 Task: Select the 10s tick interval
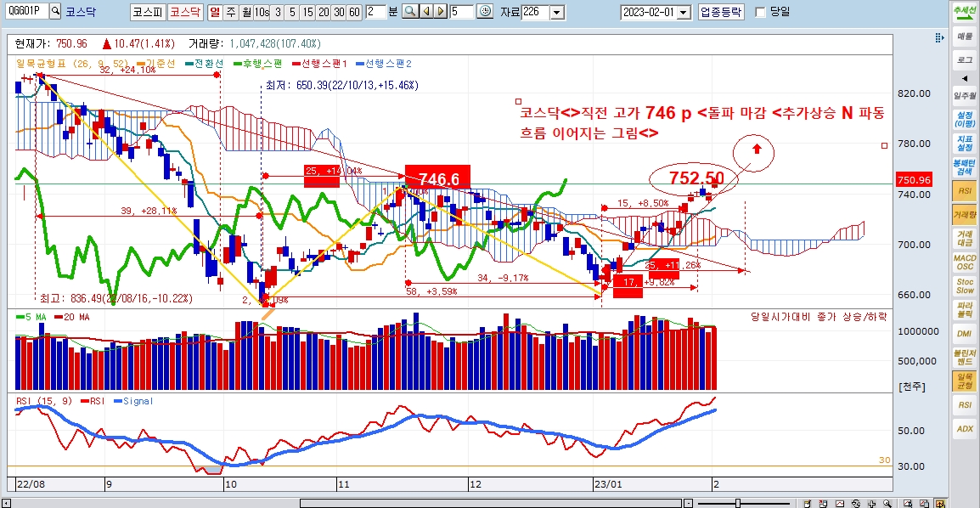pos(262,12)
